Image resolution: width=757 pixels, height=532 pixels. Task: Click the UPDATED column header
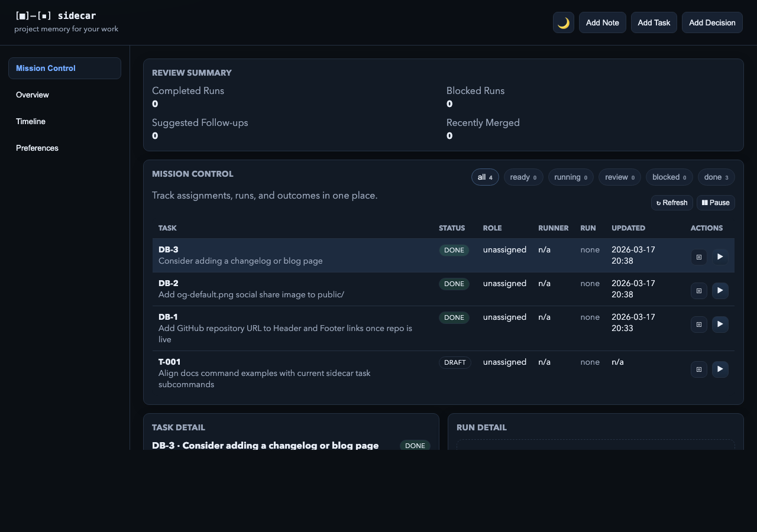pos(629,228)
